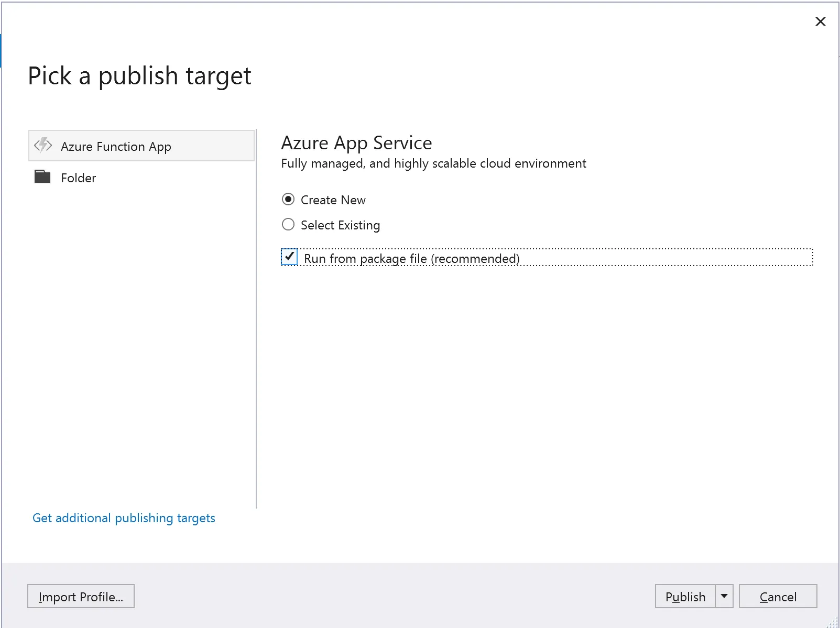Uncheck the Run from package file checkbox

click(289, 257)
